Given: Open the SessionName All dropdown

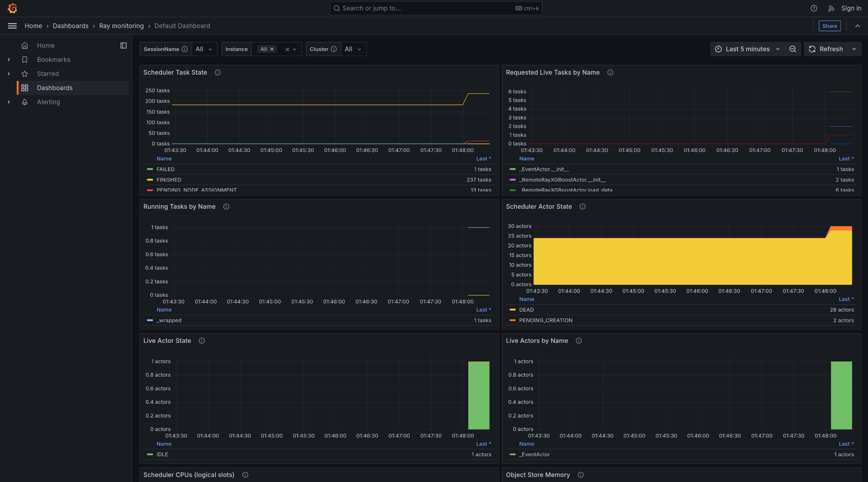Looking at the screenshot, I should 205,49.
